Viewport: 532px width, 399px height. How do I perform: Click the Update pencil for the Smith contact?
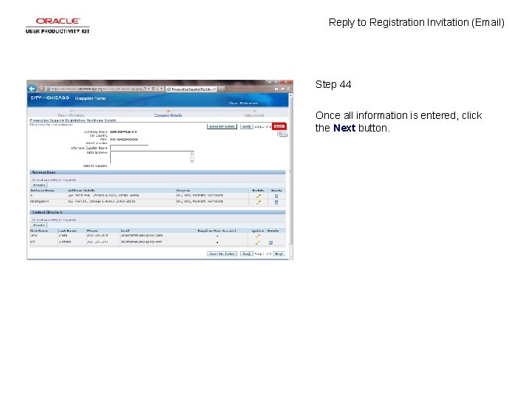coord(258,236)
